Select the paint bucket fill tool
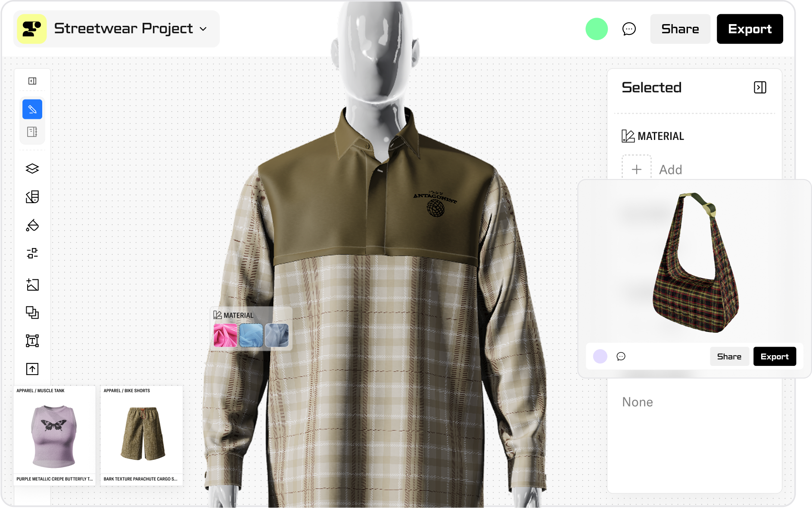Screen dimensions: 812x508 [32, 225]
